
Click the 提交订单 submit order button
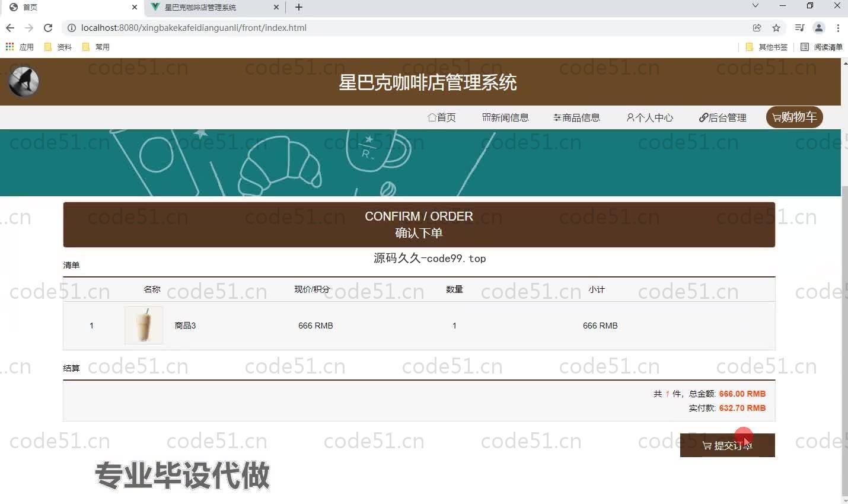[x=728, y=445]
